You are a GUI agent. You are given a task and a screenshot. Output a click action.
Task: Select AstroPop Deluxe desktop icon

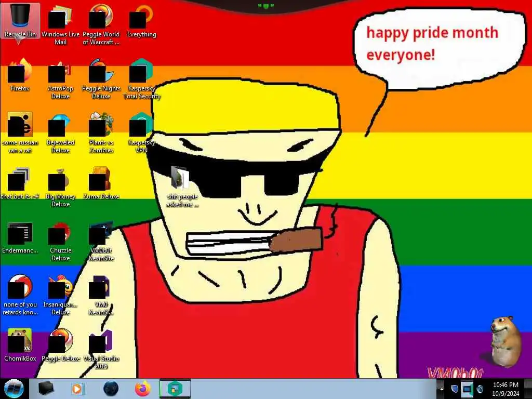(60, 79)
